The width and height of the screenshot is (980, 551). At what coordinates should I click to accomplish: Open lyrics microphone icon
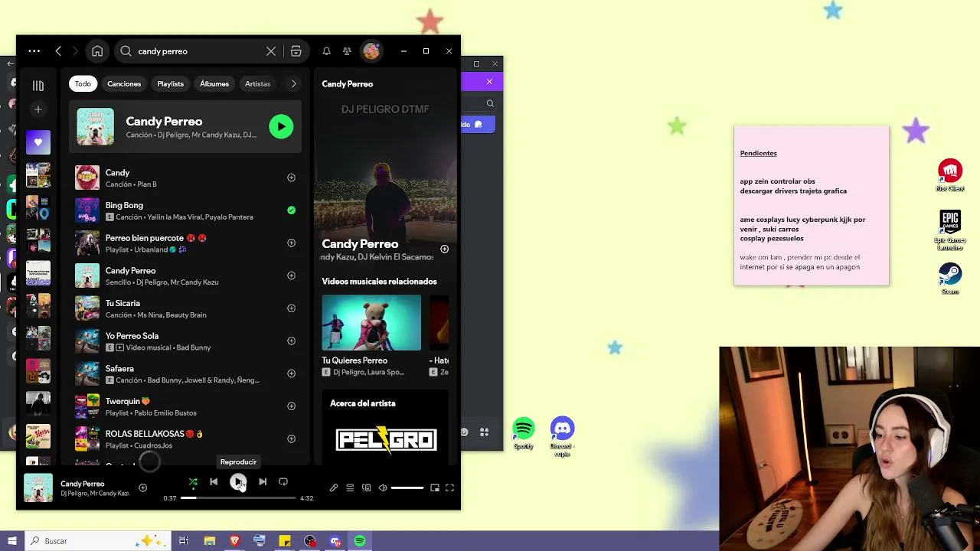334,487
